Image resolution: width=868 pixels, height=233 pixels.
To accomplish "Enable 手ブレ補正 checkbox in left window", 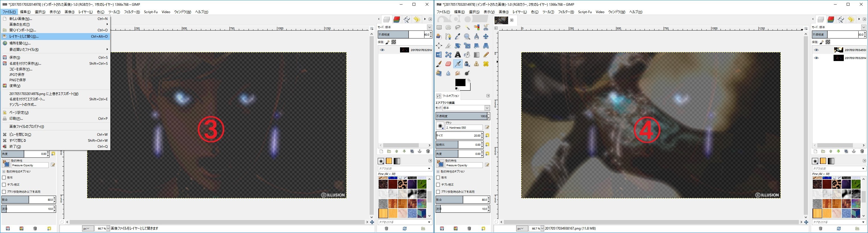I will point(4,185).
